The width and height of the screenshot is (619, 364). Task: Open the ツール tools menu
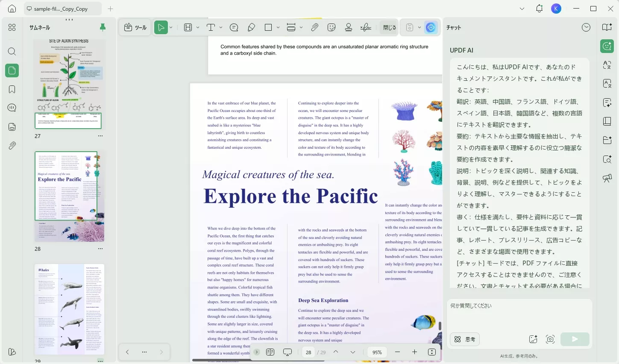click(x=135, y=27)
